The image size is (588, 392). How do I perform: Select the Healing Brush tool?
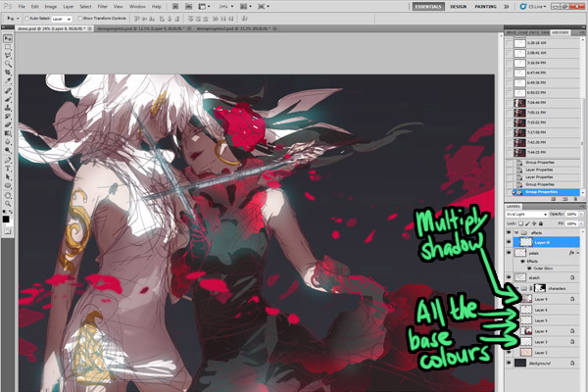8,91
